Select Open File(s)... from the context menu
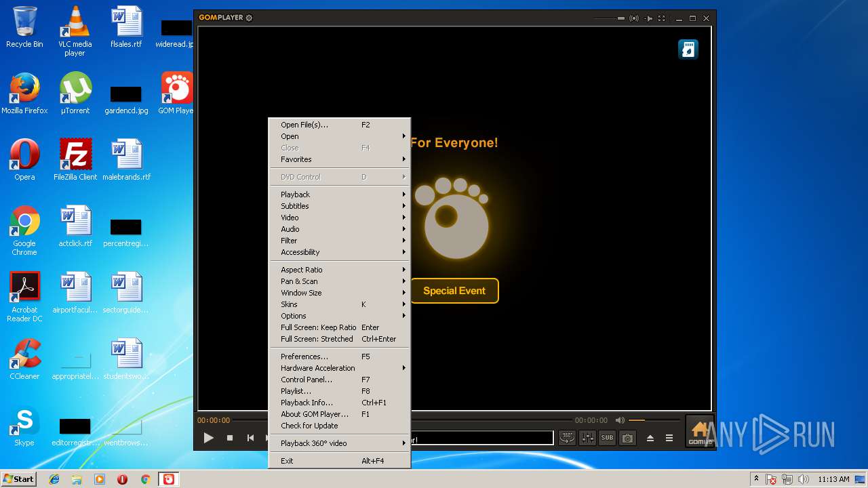 tap(340, 125)
